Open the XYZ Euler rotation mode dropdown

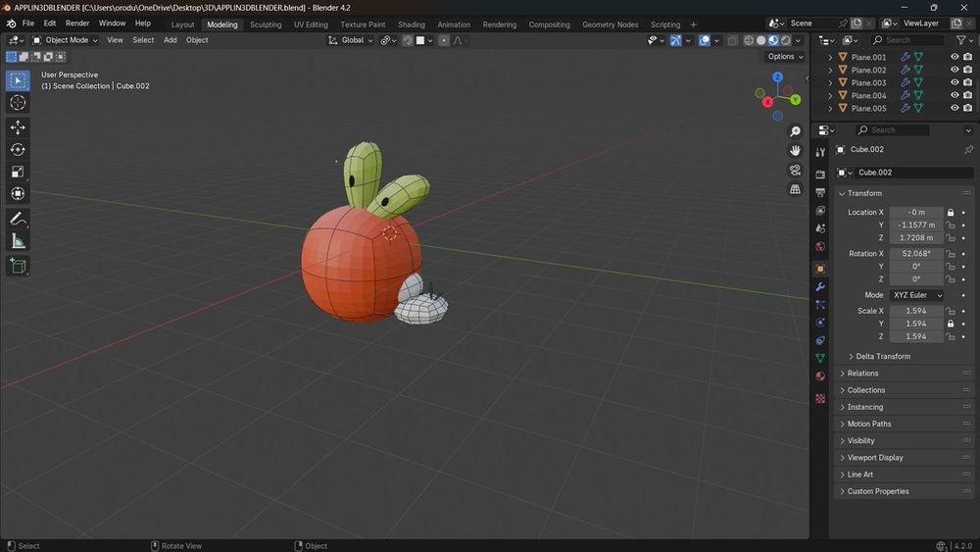click(x=916, y=295)
